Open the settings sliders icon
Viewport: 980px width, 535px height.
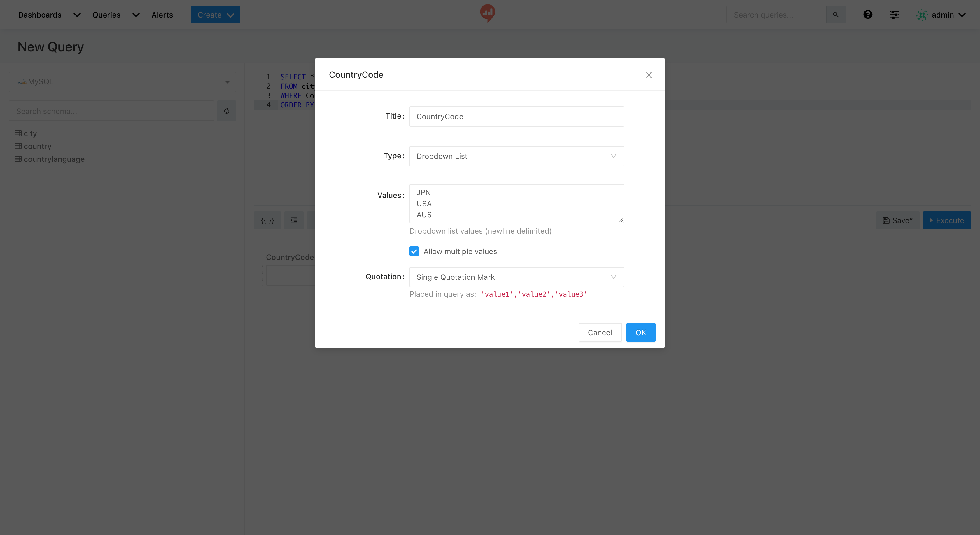coord(894,15)
